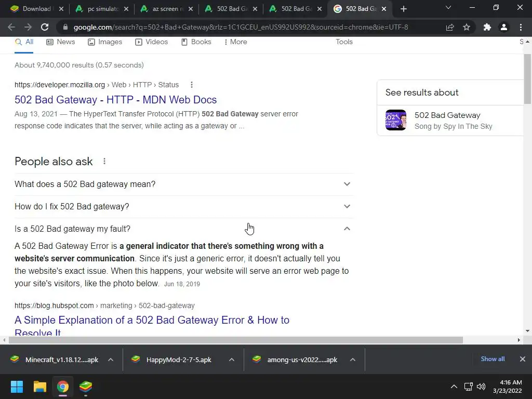Expand What does a 502 Bad gateway mean

point(183,184)
